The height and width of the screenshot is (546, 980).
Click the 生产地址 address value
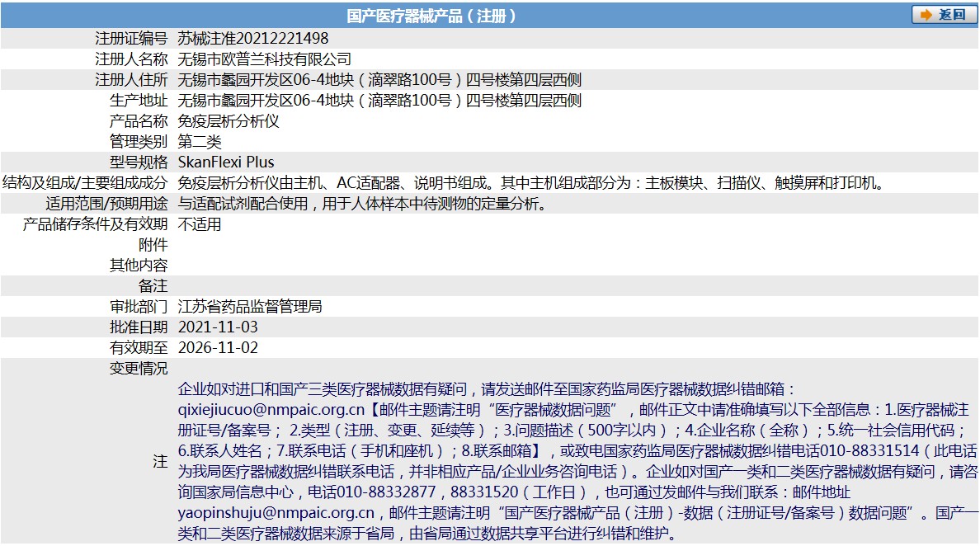(x=379, y=101)
